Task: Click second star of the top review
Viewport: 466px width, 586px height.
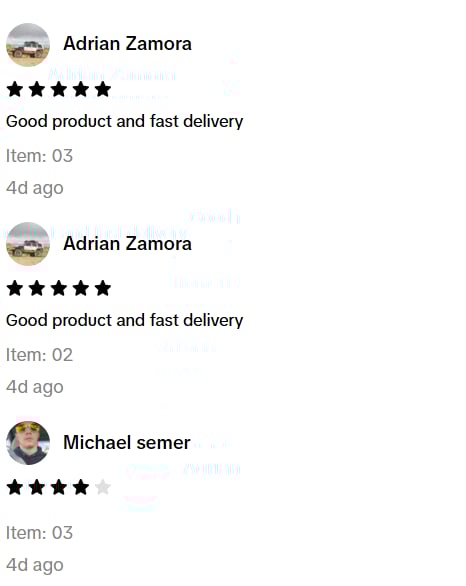Action: pos(37,90)
